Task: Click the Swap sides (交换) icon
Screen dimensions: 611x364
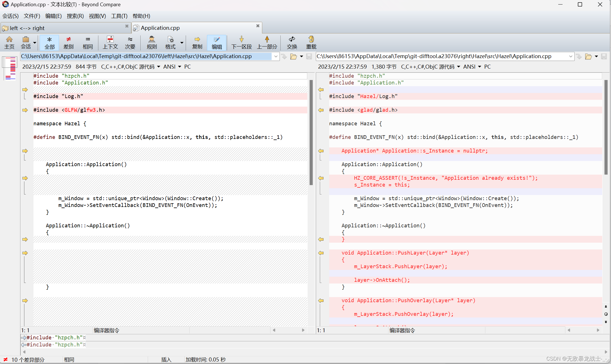Action: point(292,43)
